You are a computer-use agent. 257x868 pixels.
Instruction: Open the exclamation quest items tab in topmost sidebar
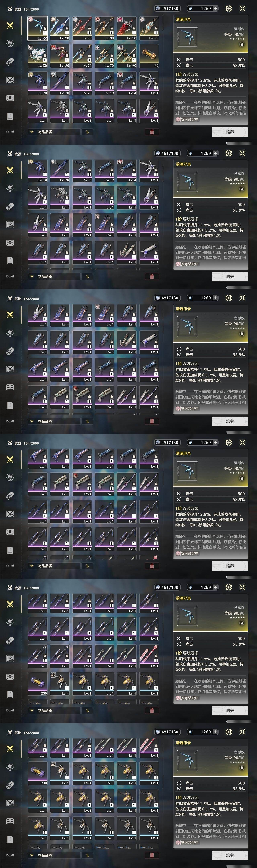point(10,116)
